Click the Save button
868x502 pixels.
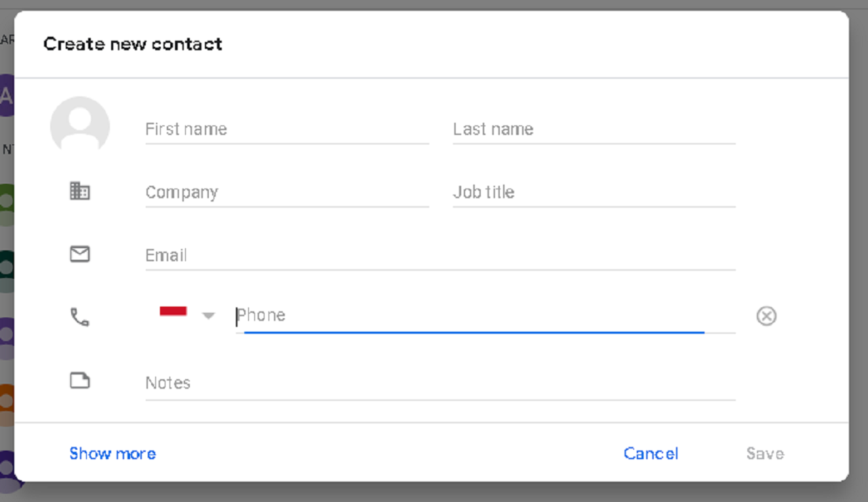(x=765, y=454)
